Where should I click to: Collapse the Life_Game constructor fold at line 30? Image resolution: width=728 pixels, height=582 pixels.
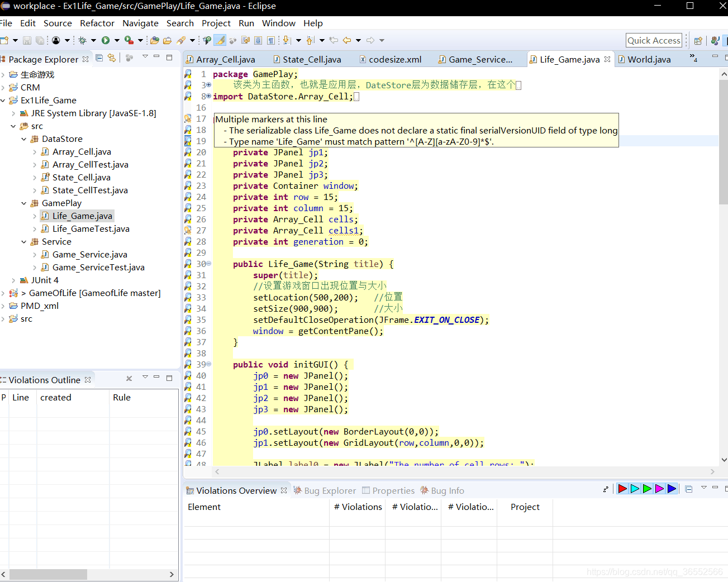click(x=209, y=263)
